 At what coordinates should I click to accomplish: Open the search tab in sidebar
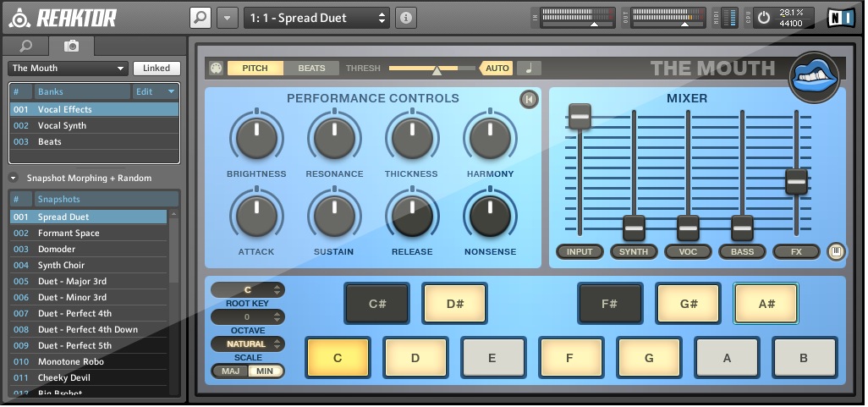25,46
